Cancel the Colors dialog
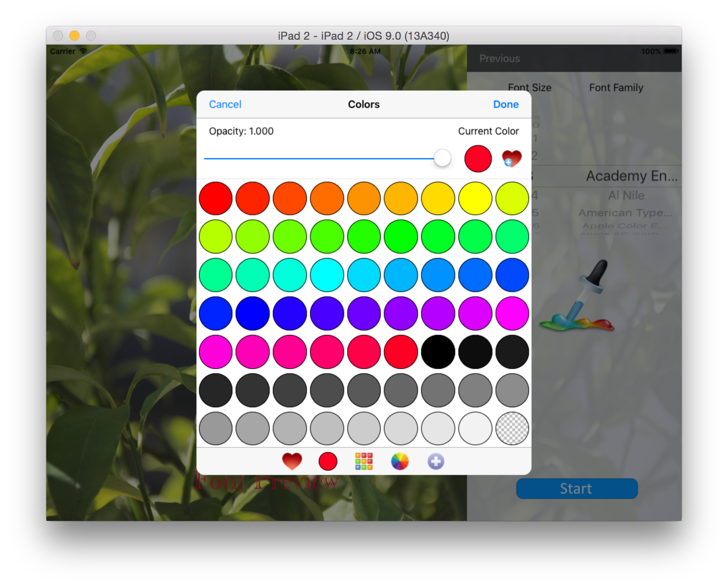The height and width of the screenshot is (587, 728). point(225,105)
